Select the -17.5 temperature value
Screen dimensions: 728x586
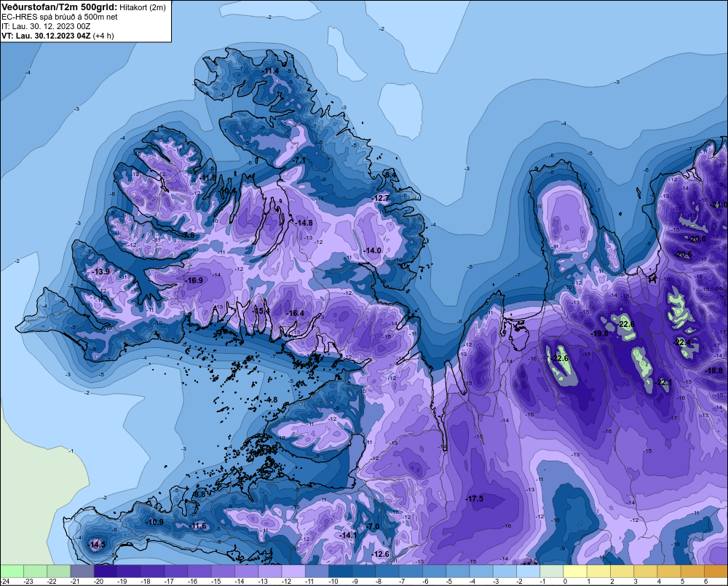pyautogui.click(x=475, y=499)
